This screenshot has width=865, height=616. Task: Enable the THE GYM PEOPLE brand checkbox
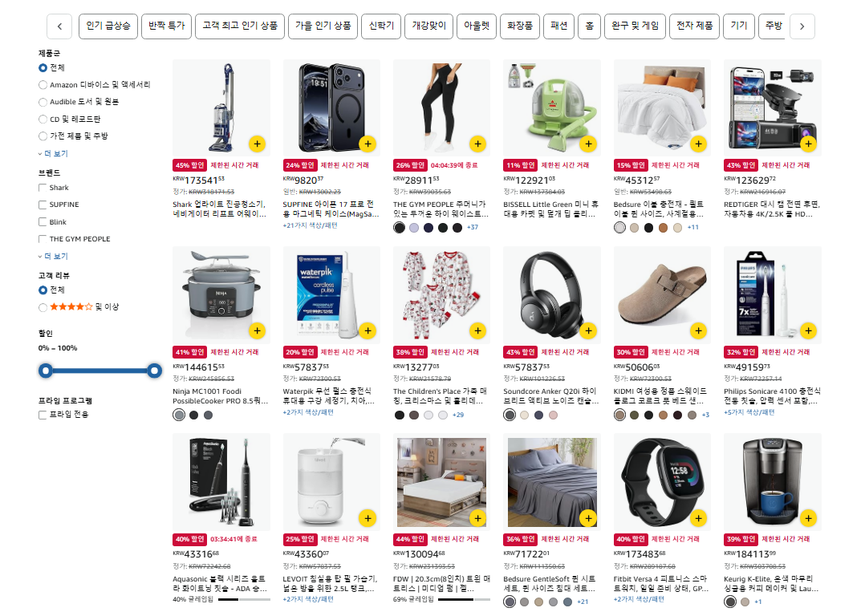43,239
